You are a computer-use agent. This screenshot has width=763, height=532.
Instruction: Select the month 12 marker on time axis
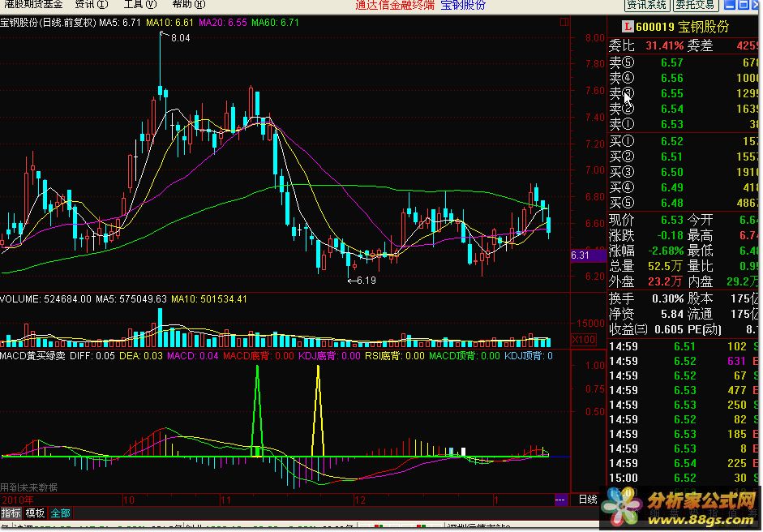(359, 500)
